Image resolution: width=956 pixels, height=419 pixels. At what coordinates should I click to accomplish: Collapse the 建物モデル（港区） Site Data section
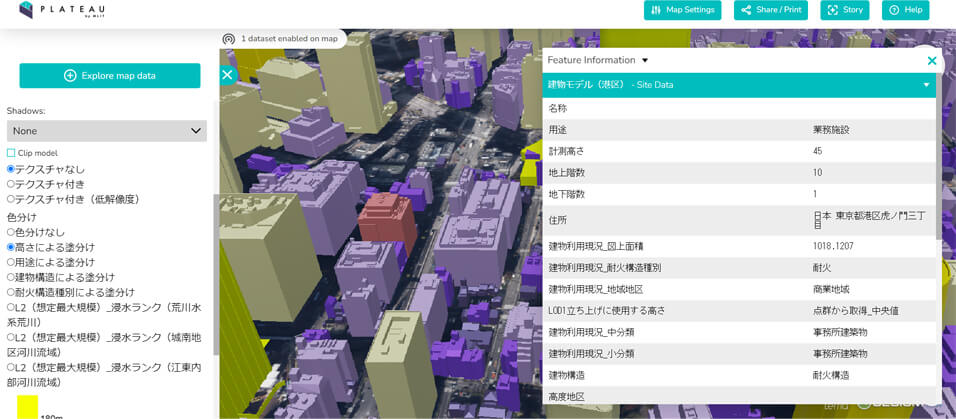[926, 85]
